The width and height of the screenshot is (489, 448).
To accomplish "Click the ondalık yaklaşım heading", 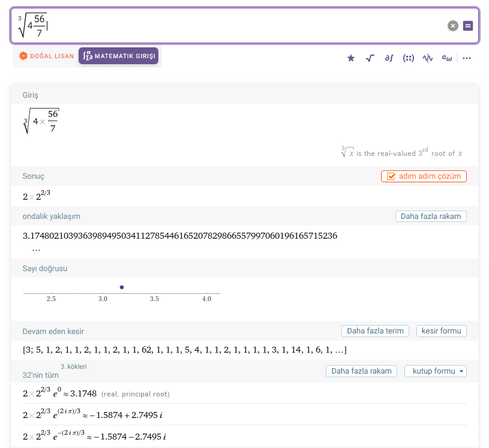I will click(51, 217).
